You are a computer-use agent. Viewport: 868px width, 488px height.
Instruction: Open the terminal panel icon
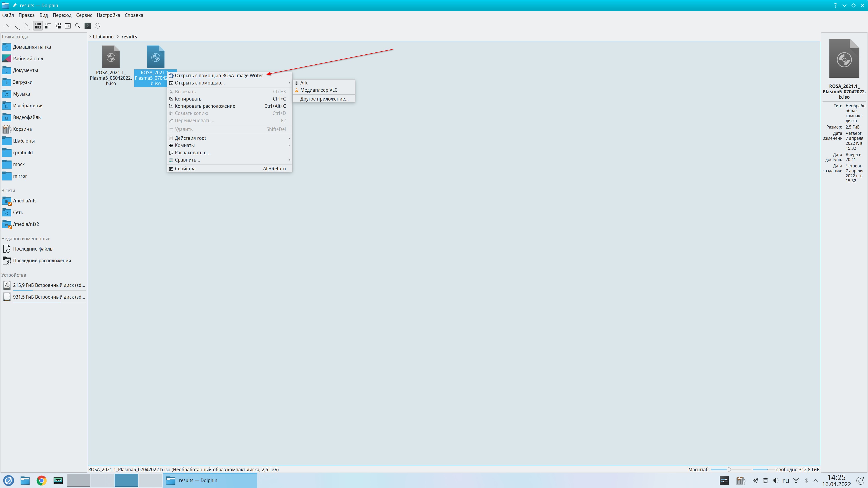click(x=88, y=26)
